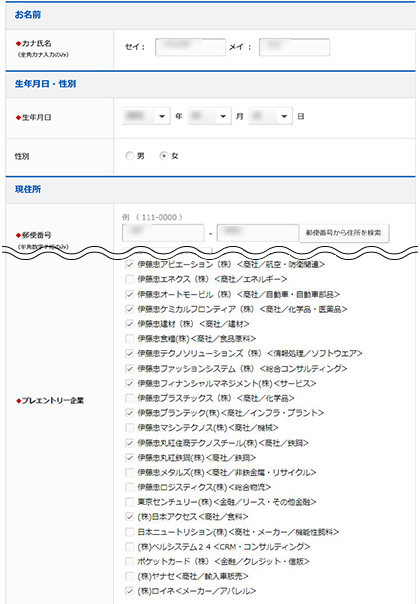Select the 女 radio button
This screenshot has height=604, width=420.
click(164, 156)
